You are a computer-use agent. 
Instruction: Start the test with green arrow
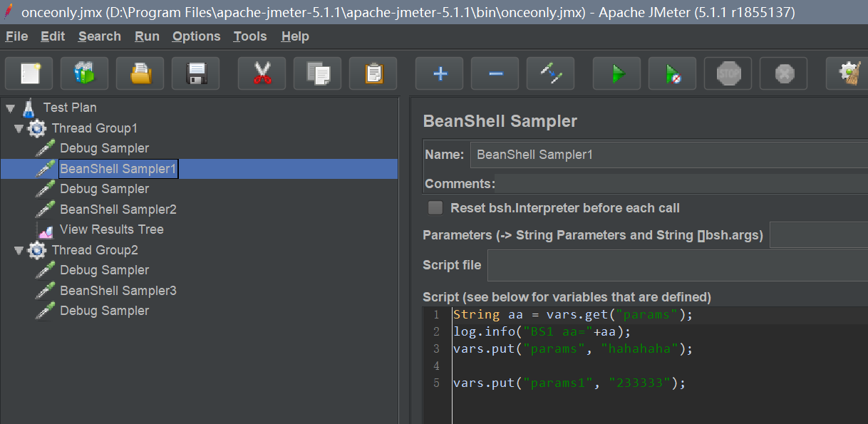click(617, 73)
